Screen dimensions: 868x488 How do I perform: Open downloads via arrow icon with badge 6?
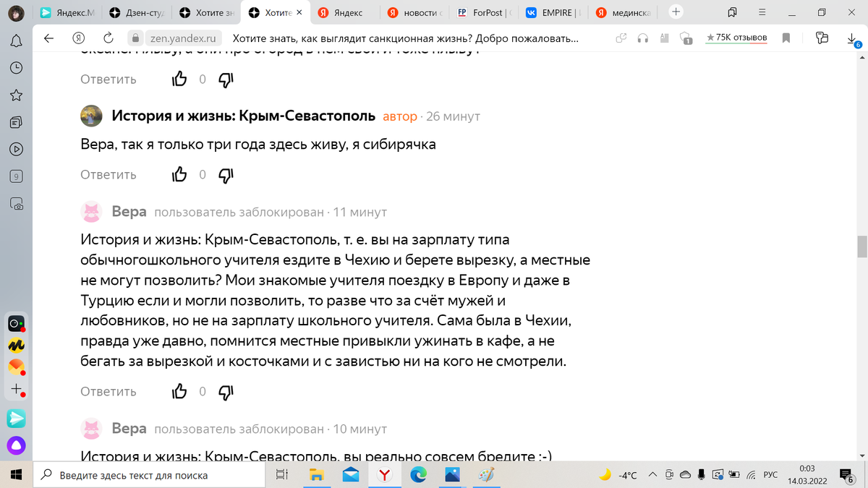point(852,38)
